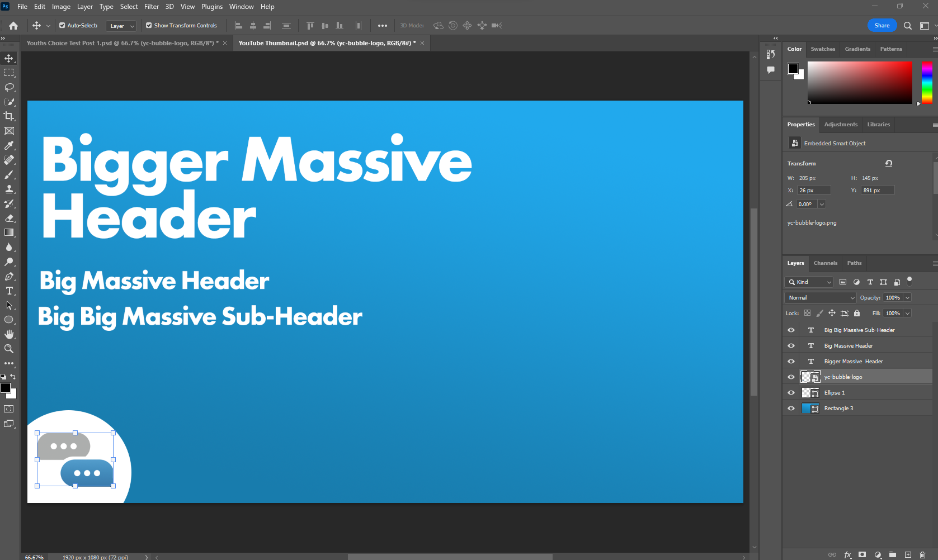
Task: Select the Crop tool
Action: coord(9,116)
